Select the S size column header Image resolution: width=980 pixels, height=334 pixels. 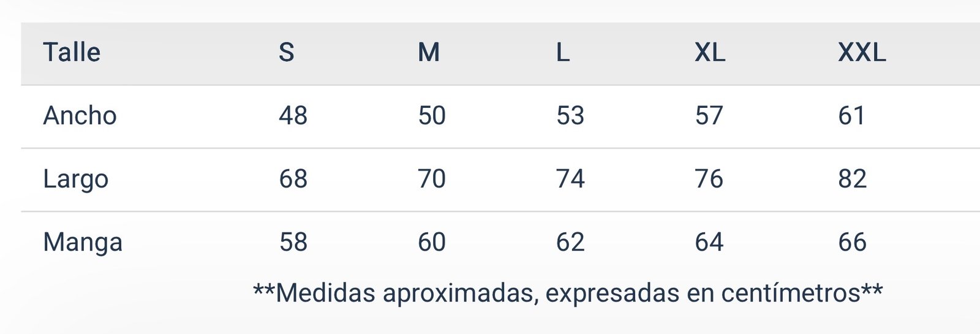[286, 53]
